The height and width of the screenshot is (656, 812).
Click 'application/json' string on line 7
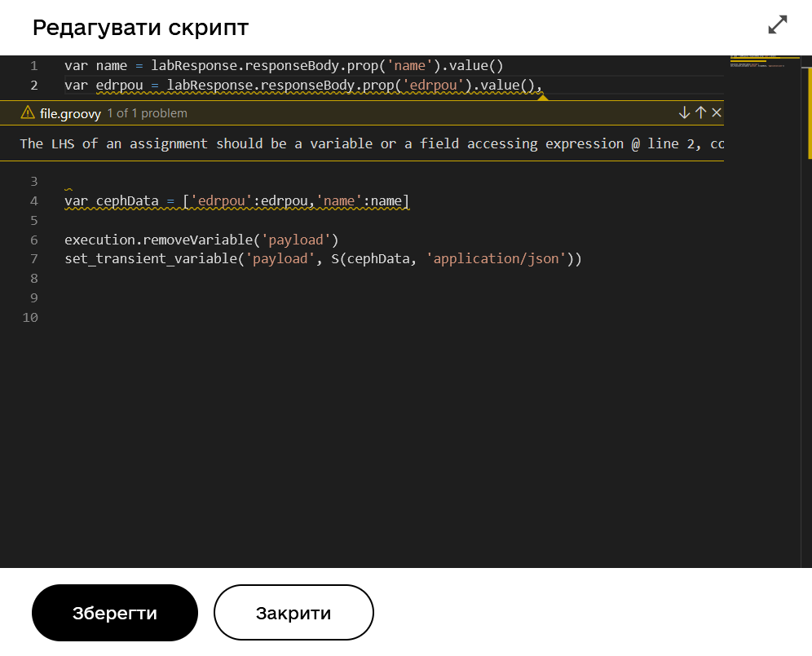tap(496, 258)
